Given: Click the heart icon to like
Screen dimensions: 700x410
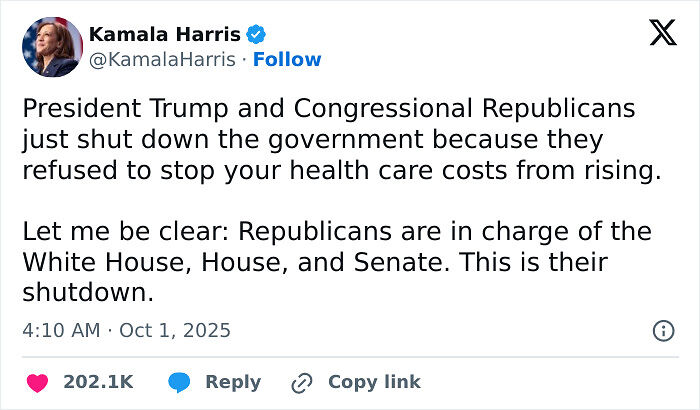Looking at the screenshot, I should [x=37, y=382].
